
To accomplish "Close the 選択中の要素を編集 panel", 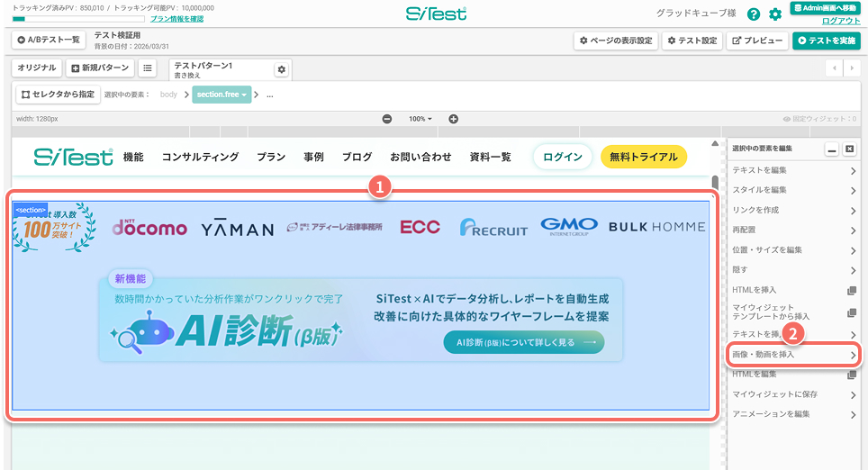I will click(x=849, y=149).
